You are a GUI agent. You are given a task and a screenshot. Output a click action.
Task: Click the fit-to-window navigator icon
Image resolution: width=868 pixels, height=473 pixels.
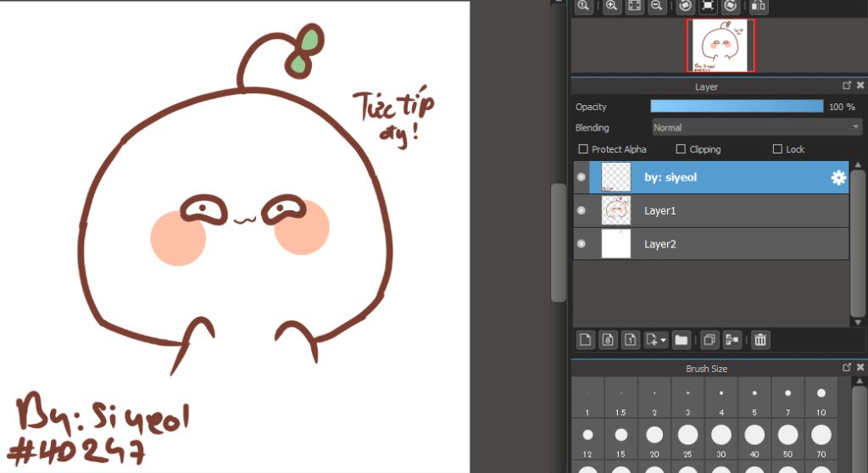tap(634, 6)
